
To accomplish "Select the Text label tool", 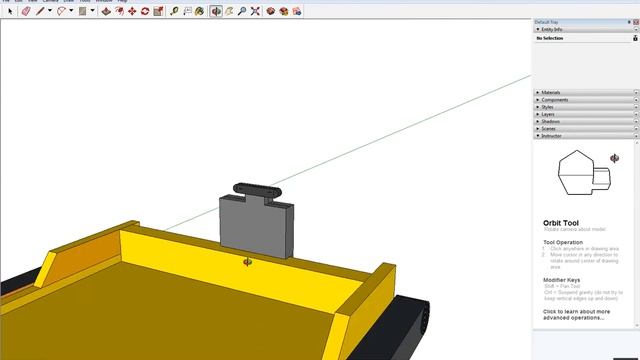I will coord(187,11).
